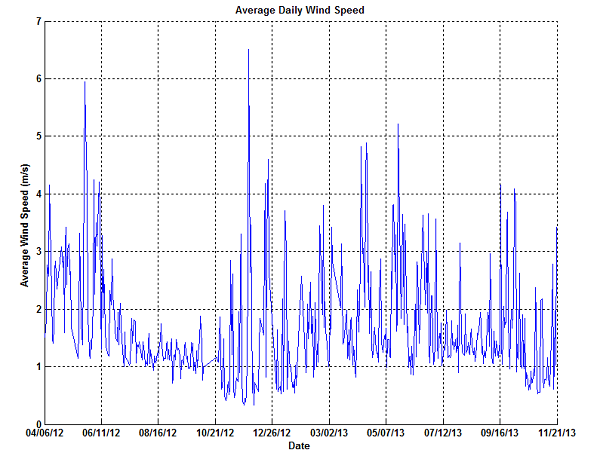Image resolution: width=600 pixels, height=459 pixels.
Task: Select the 07/12/13 x-axis tick label
Action: click(x=443, y=433)
